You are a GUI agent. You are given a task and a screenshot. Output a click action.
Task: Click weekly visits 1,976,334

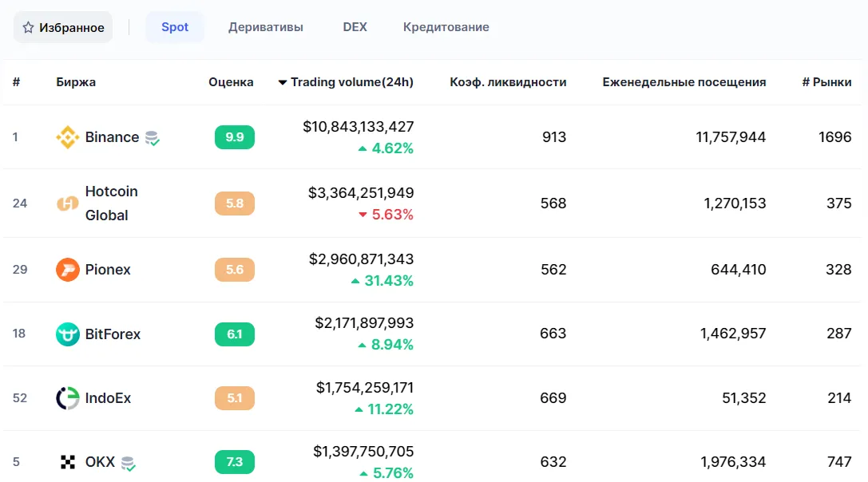coord(734,462)
